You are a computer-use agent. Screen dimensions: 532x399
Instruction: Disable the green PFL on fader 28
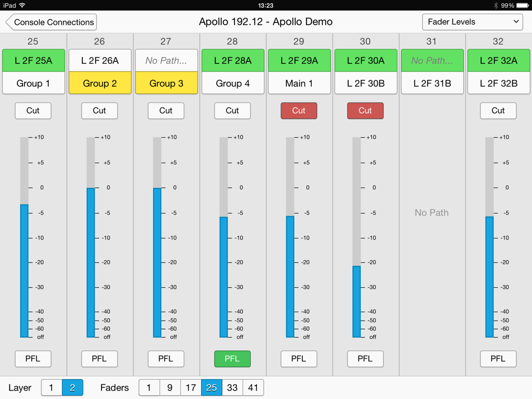(232, 359)
